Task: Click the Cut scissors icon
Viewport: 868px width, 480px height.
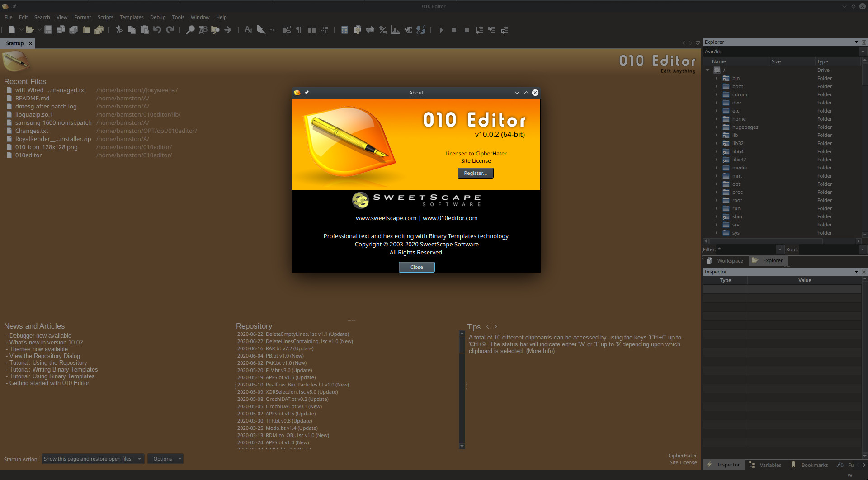Action: 119,30
